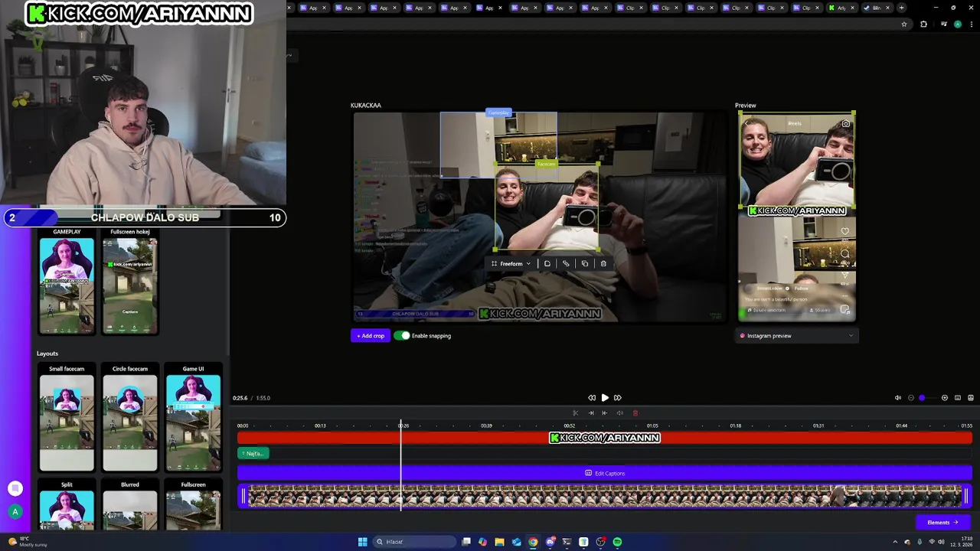Choose the Game UI layout

click(x=193, y=422)
